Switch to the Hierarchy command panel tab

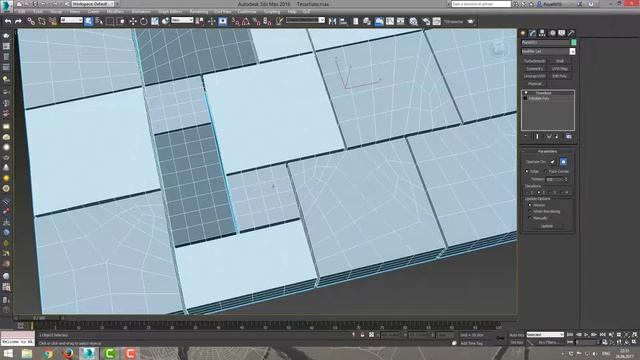click(x=542, y=33)
